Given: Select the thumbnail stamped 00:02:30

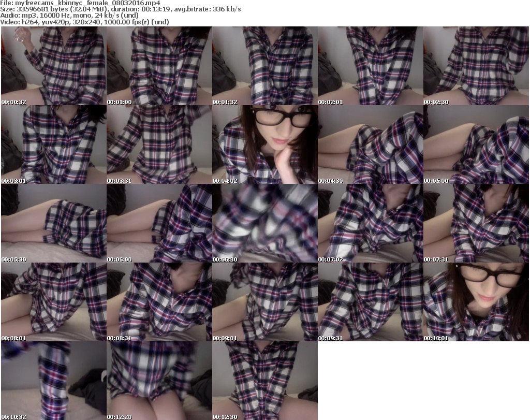Looking at the screenshot, I should point(476,66).
